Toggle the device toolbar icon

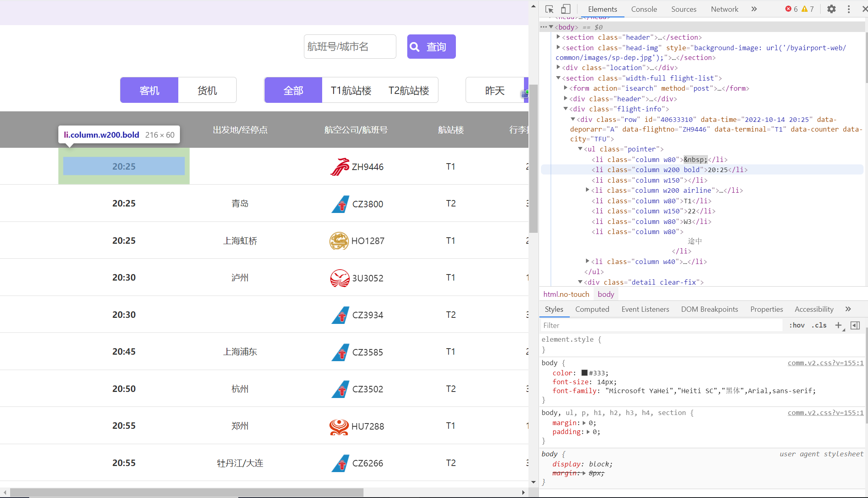coord(566,9)
